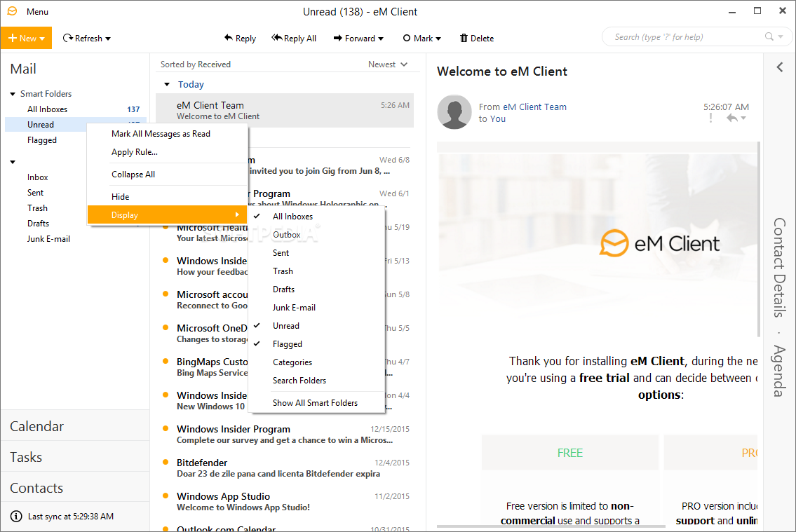Open the Contact Details sidebar tab
796x532 pixels.
pyautogui.click(x=779, y=268)
